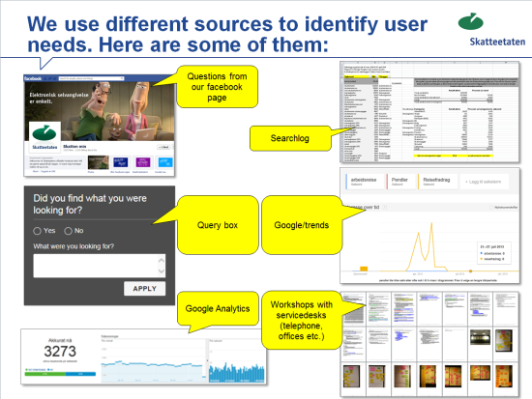The width and height of the screenshot is (532, 399).
Task: Open the first Photos thumbnail on facebook page
Action: [x=98, y=162]
